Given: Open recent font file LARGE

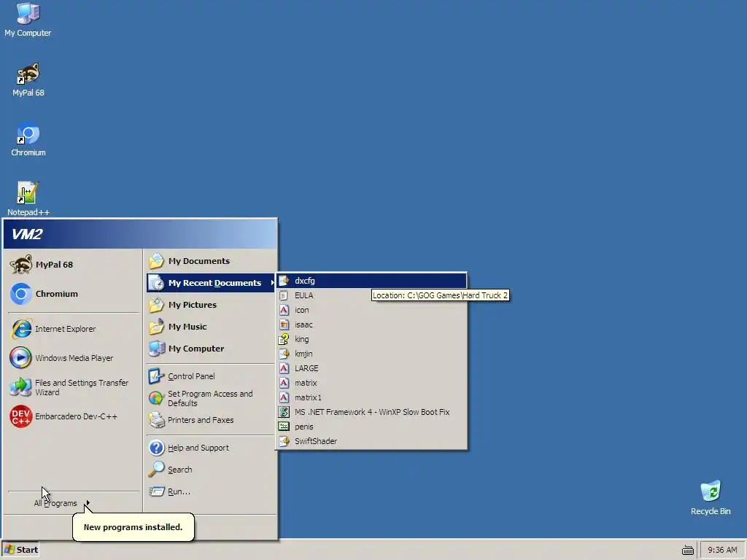Looking at the screenshot, I should point(371,368).
